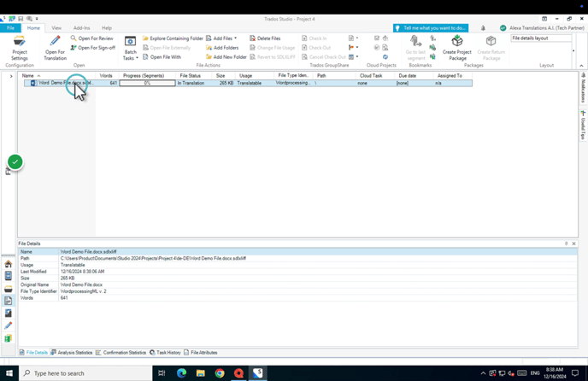Viewport: 588px width, 381px height.
Task: Go to the Welcome home view icon
Action: click(9, 264)
